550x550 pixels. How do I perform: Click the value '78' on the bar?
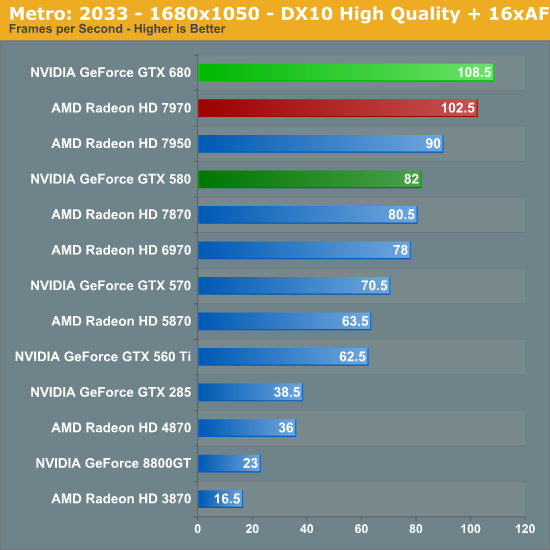(401, 250)
